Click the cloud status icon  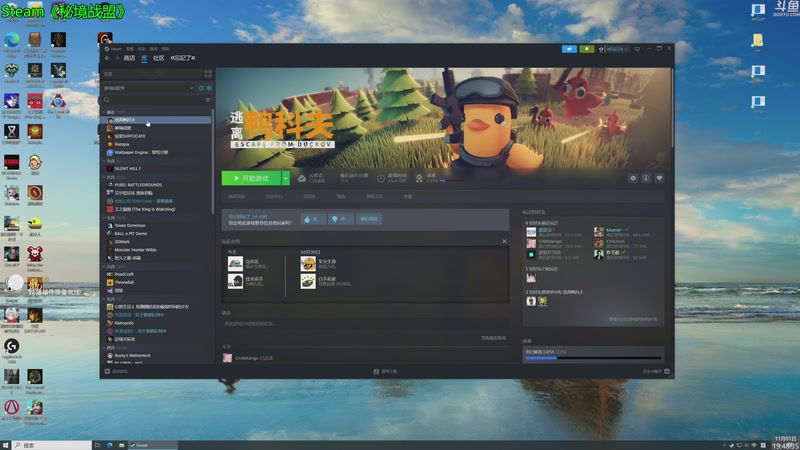[302, 178]
